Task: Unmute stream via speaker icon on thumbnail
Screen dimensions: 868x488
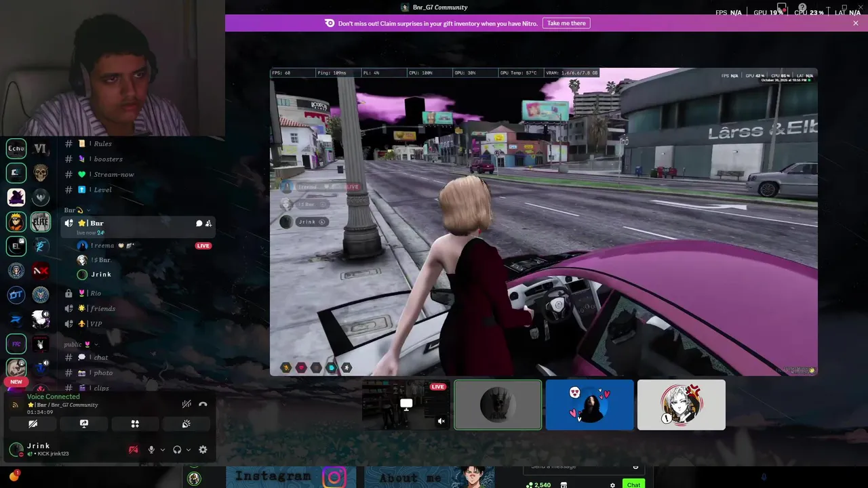Action: 441,422
